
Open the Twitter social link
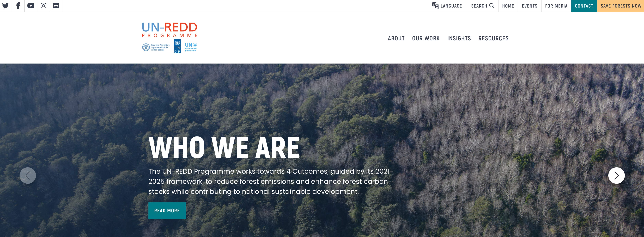click(5, 6)
